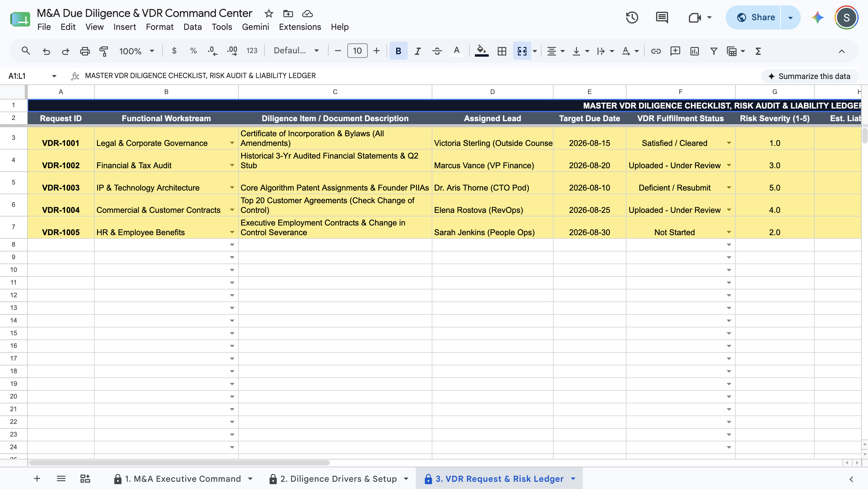The image size is (868, 489).
Task: Decrease decimal places icon
Action: 212,51
